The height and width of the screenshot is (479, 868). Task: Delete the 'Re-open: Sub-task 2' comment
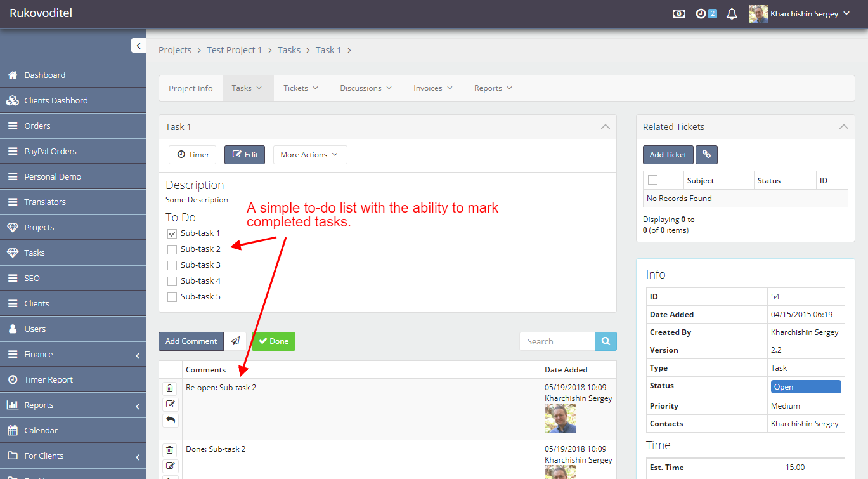(x=169, y=388)
